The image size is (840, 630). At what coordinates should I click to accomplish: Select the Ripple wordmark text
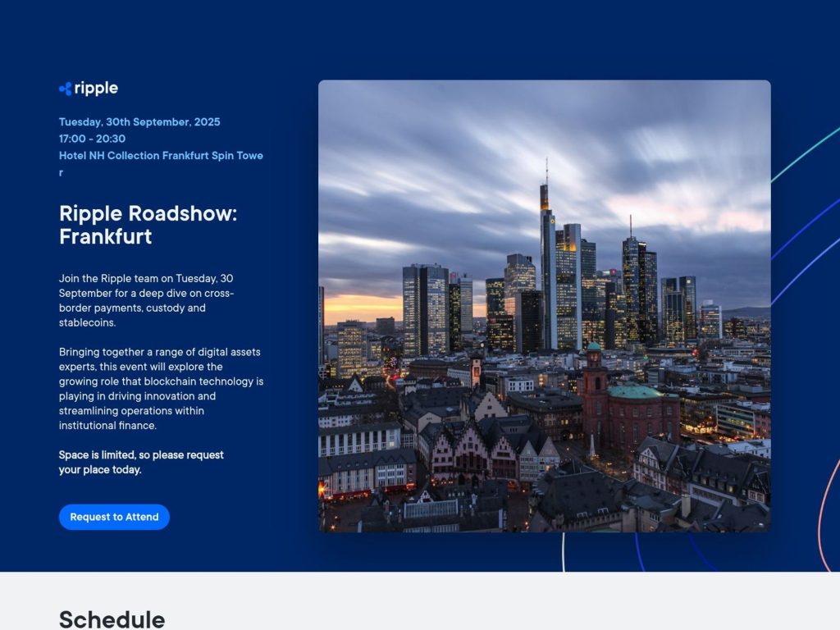(96, 88)
